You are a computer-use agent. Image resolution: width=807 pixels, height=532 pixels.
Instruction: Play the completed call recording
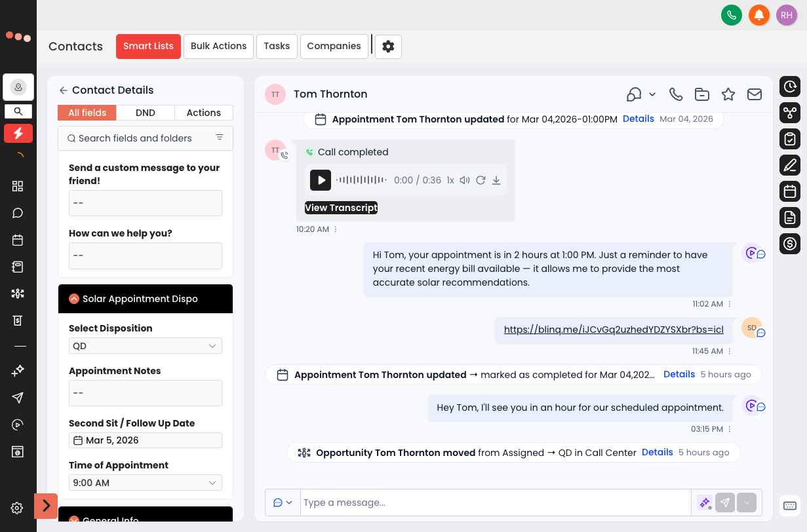[x=321, y=180]
